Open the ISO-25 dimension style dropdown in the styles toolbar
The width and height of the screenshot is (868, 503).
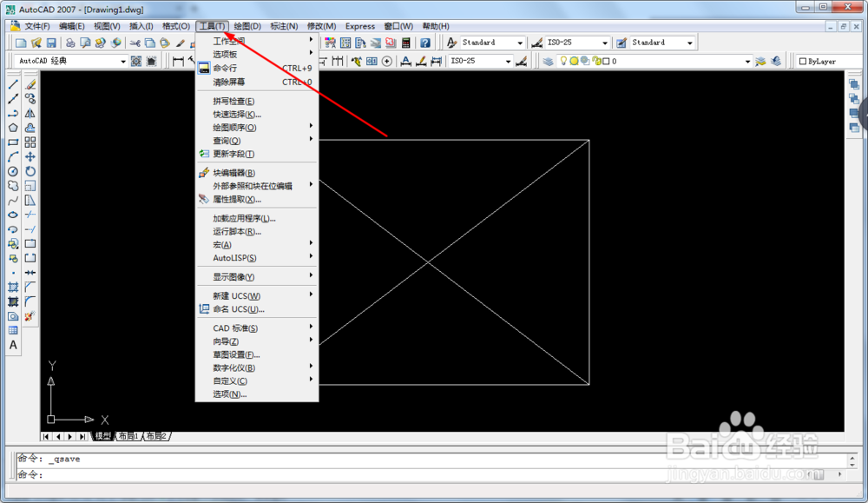pyautogui.click(x=605, y=43)
